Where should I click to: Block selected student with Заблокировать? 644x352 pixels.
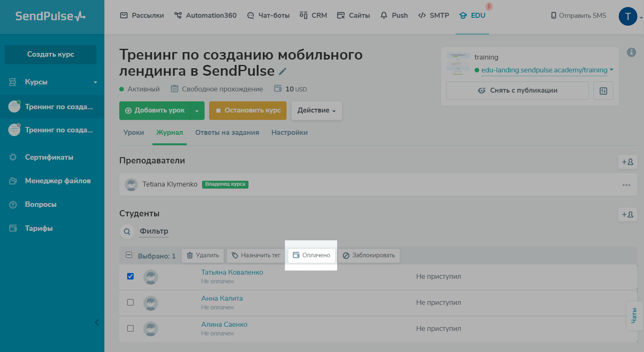(x=369, y=256)
